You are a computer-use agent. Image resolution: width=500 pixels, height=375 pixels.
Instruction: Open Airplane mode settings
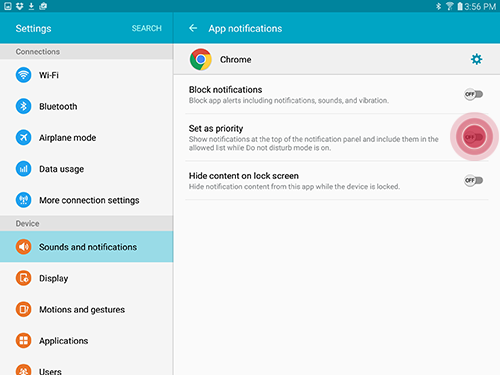click(x=87, y=138)
